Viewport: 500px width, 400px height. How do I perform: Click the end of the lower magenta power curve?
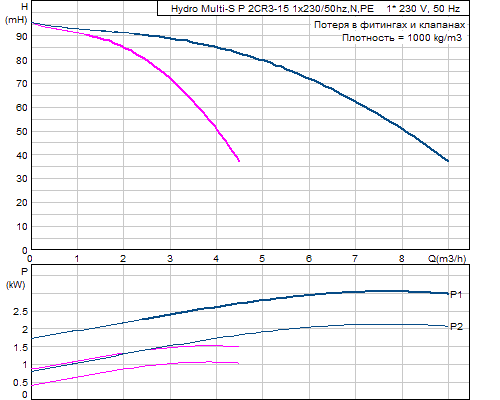point(238,363)
